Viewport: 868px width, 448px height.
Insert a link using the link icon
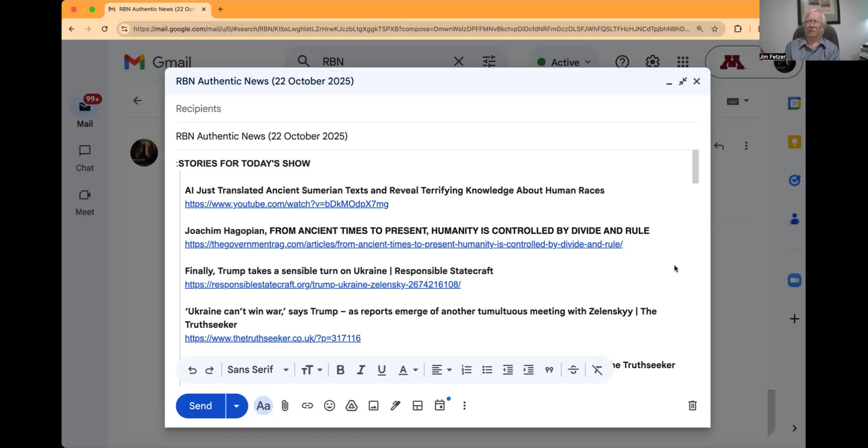point(307,406)
